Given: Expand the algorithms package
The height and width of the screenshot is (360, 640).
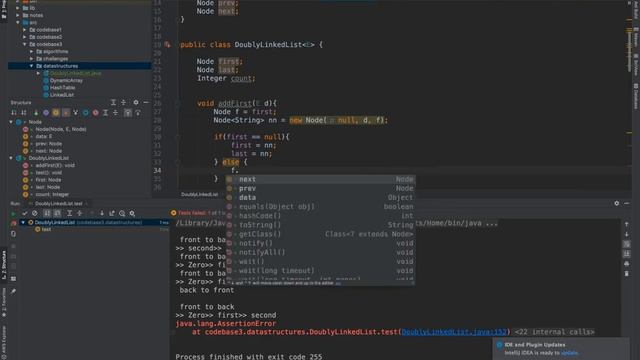Looking at the screenshot, I should click(x=31, y=51).
